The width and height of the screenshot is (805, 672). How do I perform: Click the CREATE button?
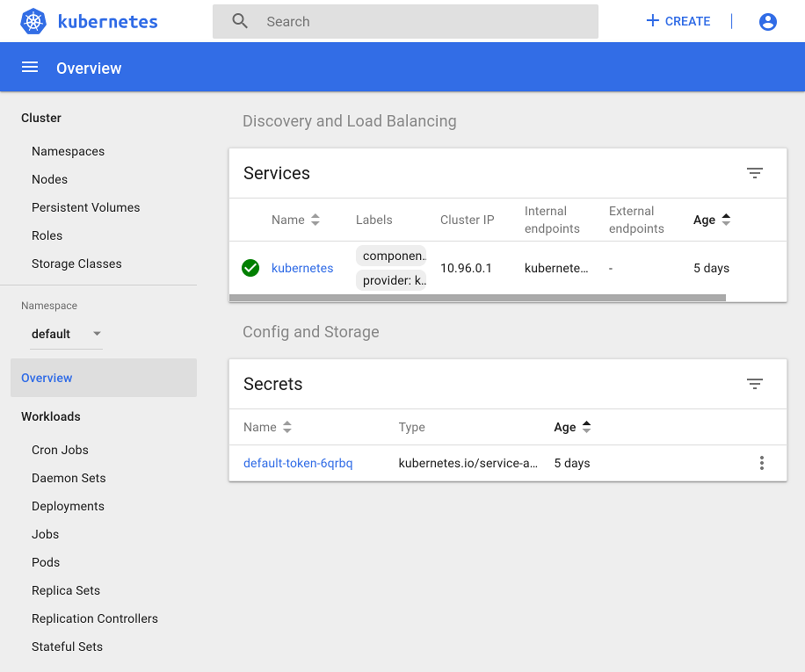[x=678, y=22]
